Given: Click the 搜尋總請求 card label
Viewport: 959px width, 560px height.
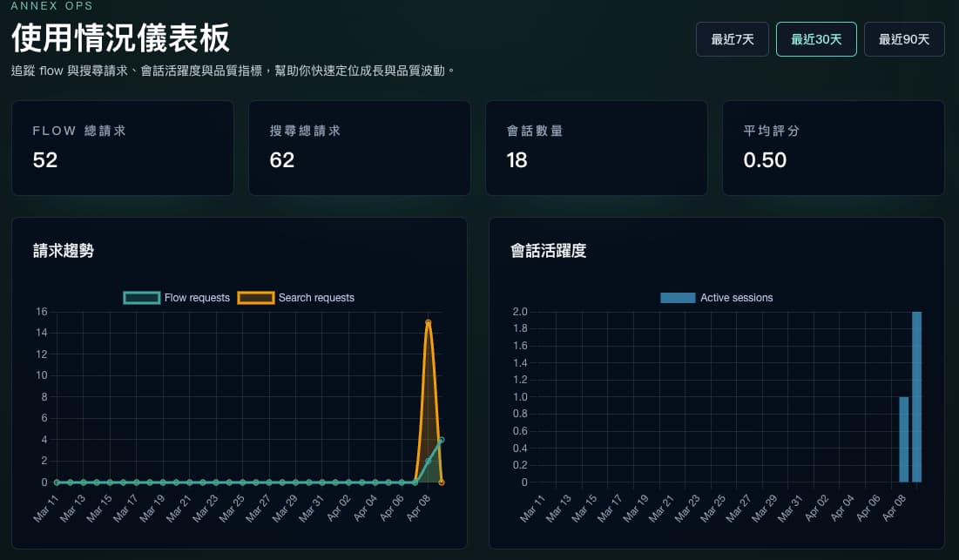Looking at the screenshot, I should 305,131.
